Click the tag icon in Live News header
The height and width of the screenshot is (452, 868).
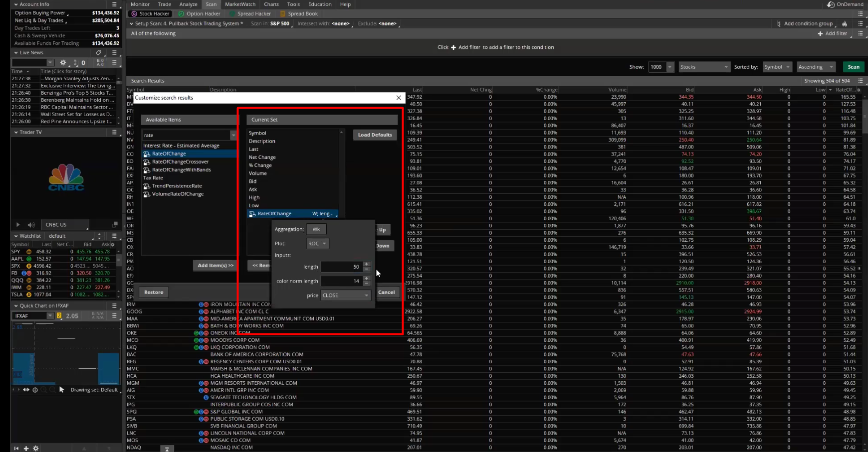tap(98, 52)
